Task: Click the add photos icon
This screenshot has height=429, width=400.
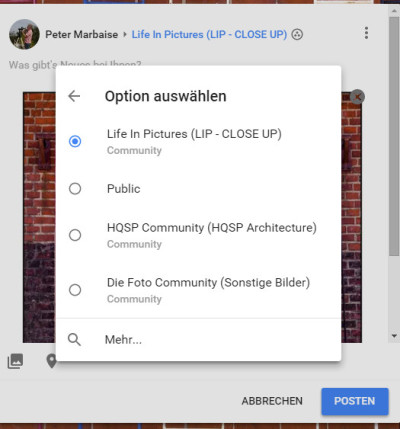Action: [x=15, y=361]
